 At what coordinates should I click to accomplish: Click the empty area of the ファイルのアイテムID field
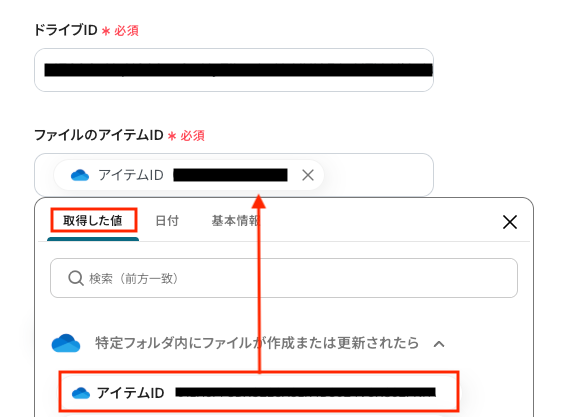click(x=378, y=175)
